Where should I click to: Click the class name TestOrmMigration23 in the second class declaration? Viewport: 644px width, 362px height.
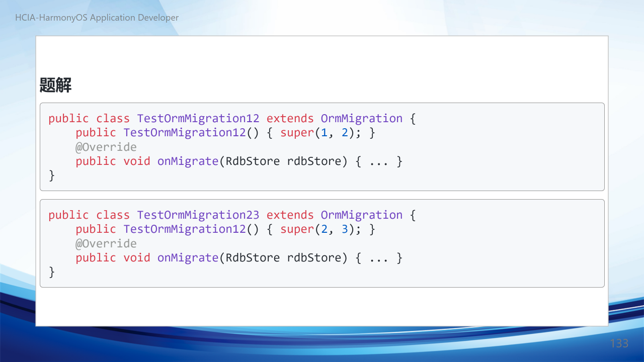point(198,215)
